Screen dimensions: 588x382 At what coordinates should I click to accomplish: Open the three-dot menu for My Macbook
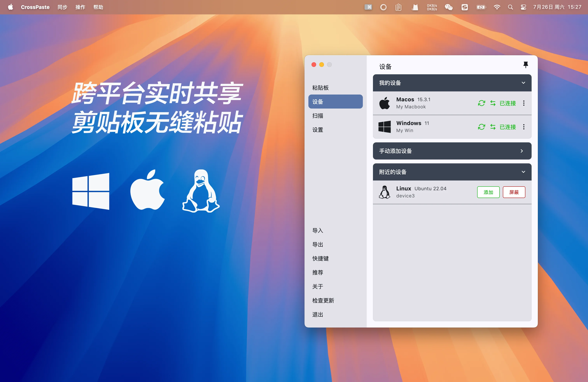pyautogui.click(x=524, y=103)
